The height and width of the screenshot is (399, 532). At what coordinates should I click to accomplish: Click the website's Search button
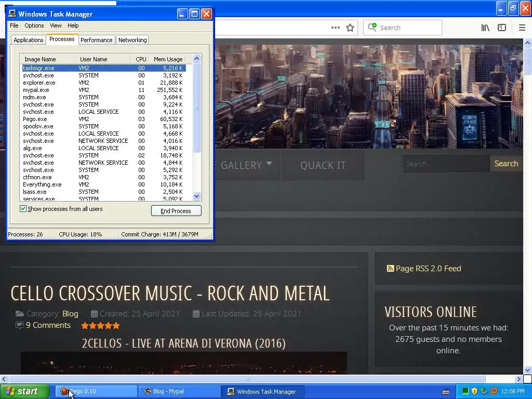[x=506, y=164]
